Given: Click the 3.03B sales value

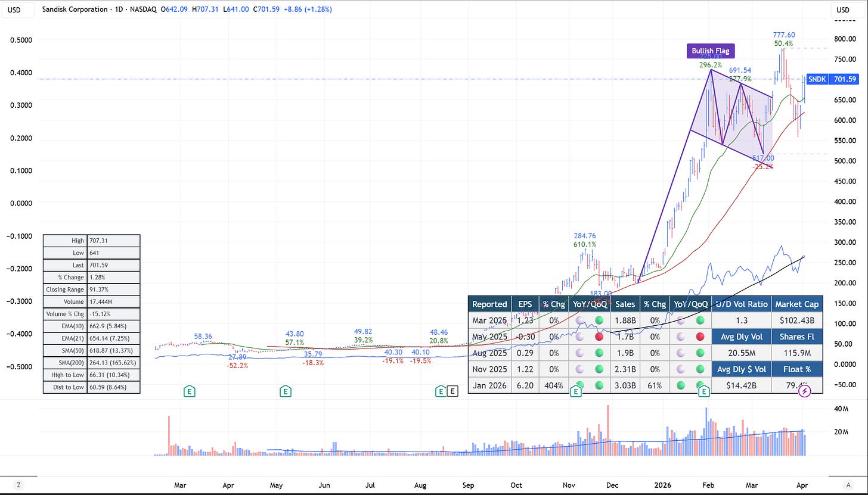Looking at the screenshot, I should pos(624,385).
